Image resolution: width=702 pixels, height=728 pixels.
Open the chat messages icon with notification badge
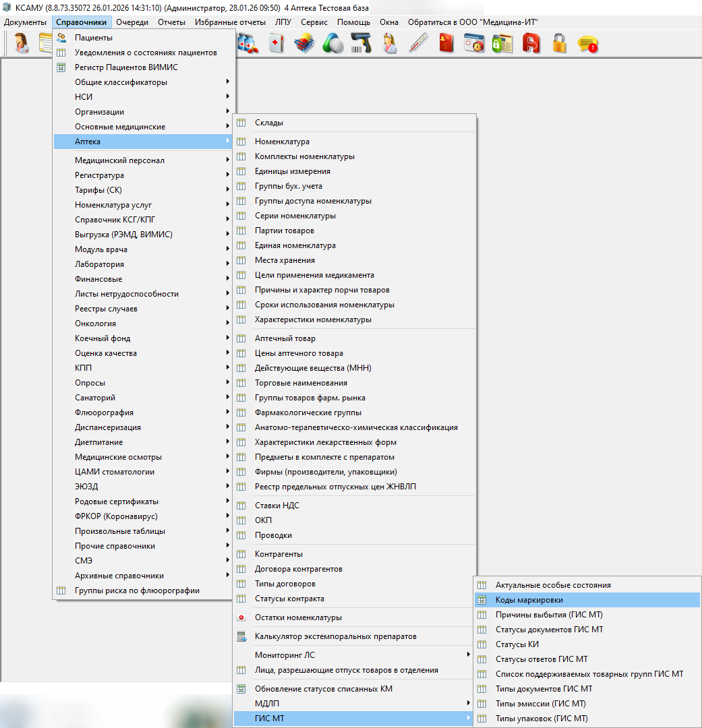click(588, 44)
